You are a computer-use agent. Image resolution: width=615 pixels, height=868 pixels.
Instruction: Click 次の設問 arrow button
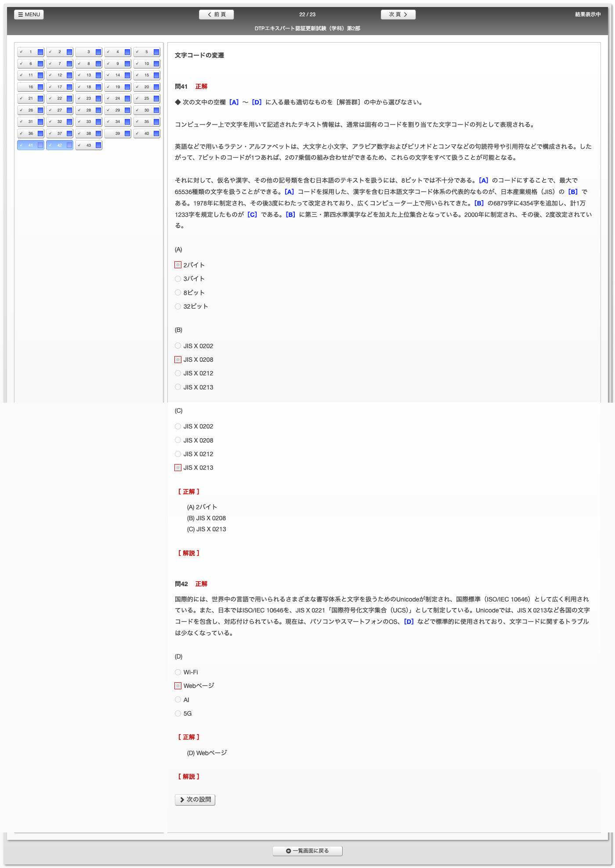(x=195, y=800)
